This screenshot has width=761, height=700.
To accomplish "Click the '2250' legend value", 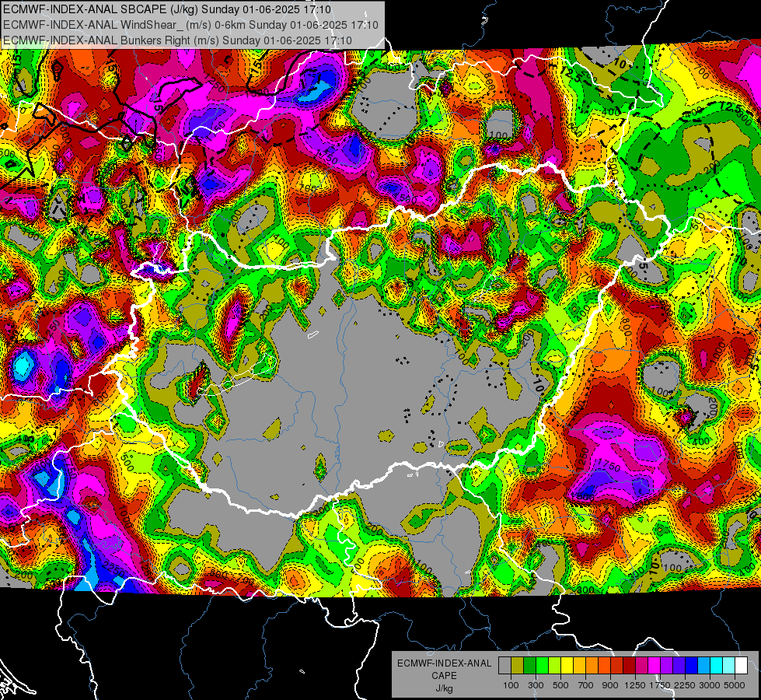I will click(685, 685).
